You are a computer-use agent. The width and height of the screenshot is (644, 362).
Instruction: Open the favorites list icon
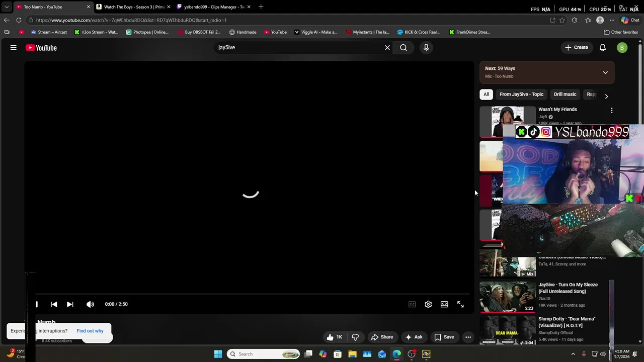tap(588, 20)
